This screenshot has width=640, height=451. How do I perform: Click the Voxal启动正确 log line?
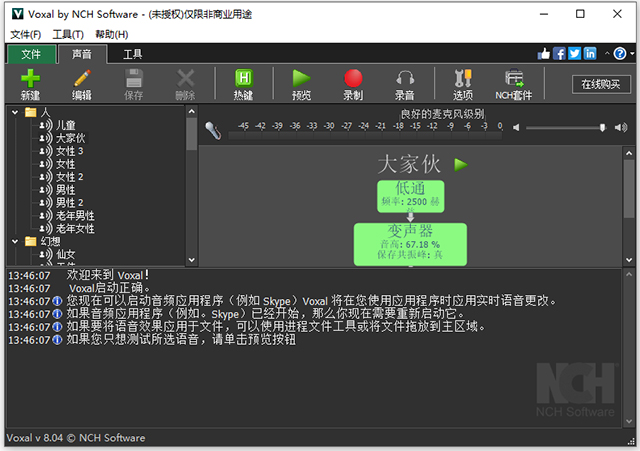(x=109, y=288)
